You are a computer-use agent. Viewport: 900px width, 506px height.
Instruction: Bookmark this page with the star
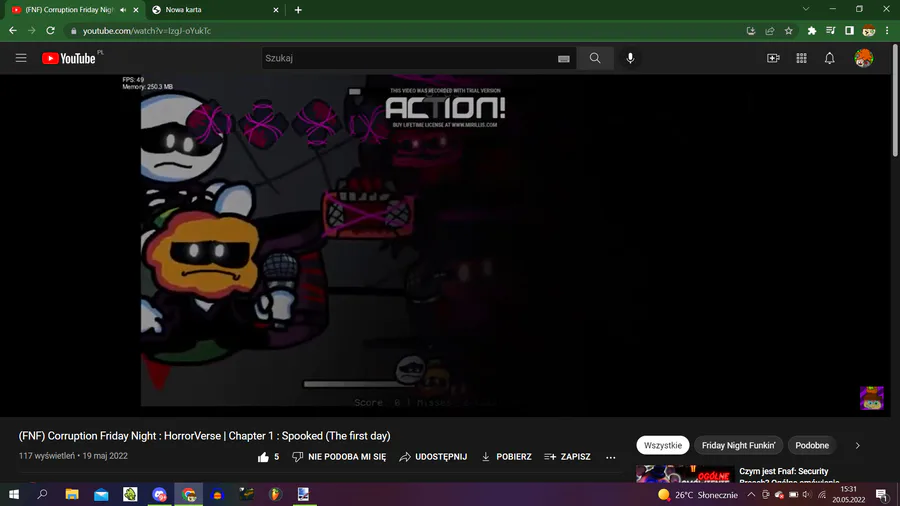(x=789, y=31)
